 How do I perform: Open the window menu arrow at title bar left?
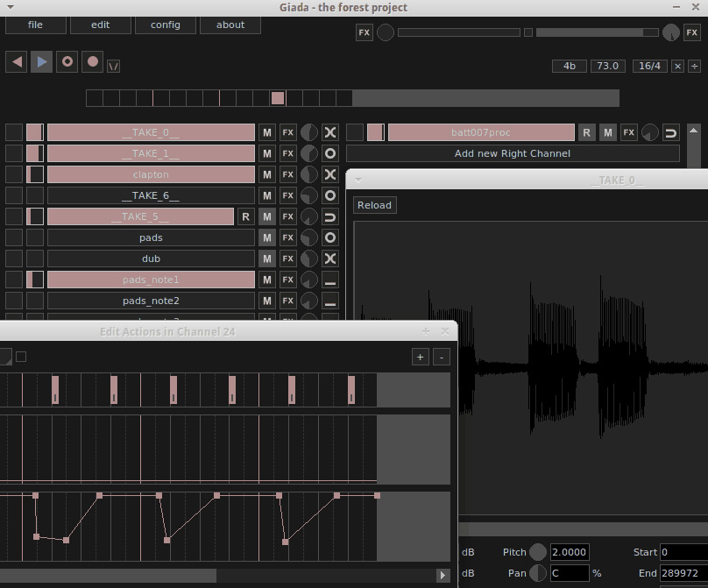pos(11,7)
